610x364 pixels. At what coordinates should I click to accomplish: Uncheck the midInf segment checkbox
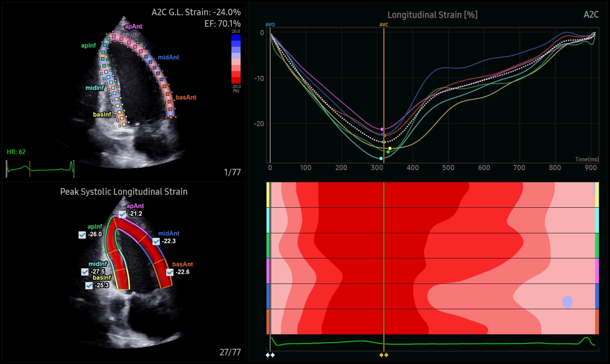coord(85,272)
